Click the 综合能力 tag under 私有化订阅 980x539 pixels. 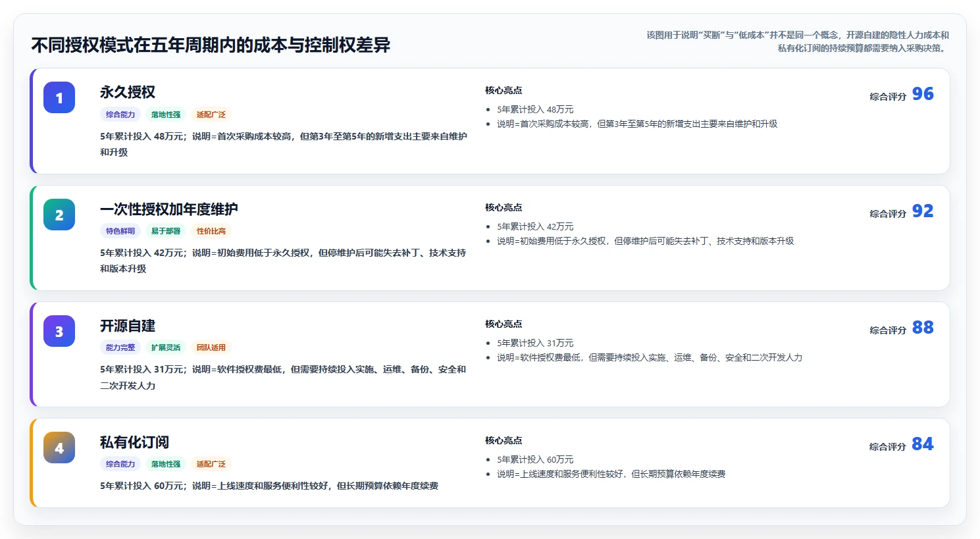coord(120,464)
